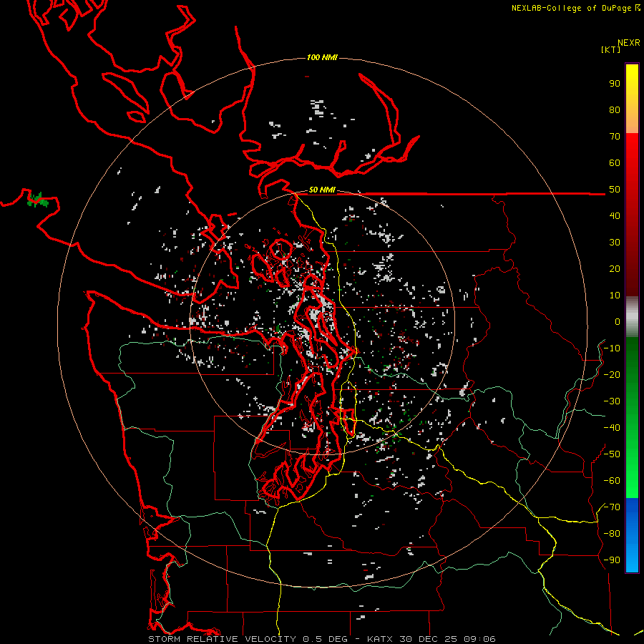Click the 0 value on velocity scale
Image resolution: width=644 pixels, height=644 pixels.
618,322
